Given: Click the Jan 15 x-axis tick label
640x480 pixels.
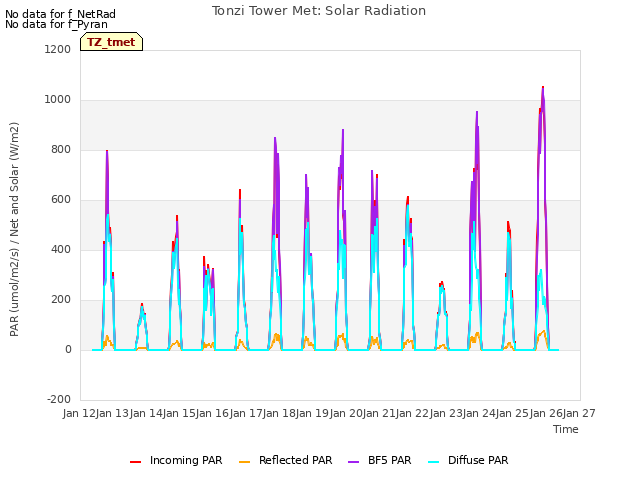Looking at the screenshot, I should pos(179,413).
